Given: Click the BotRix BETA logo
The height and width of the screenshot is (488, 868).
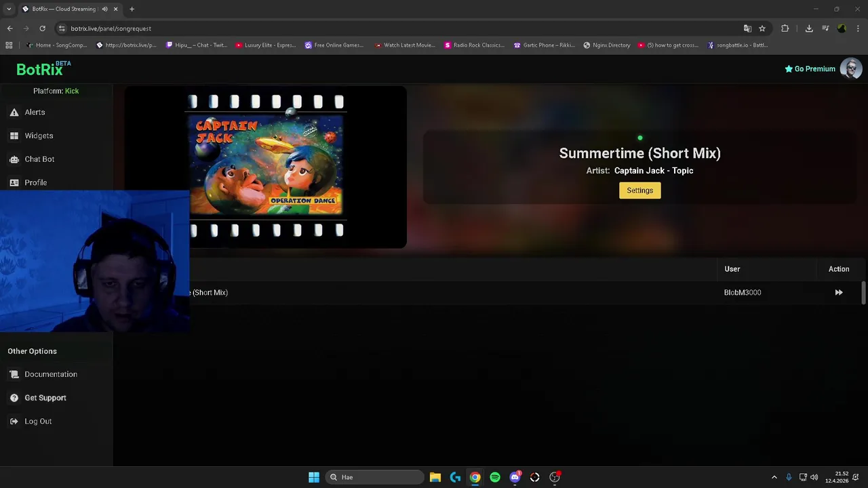Looking at the screenshot, I should click(x=43, y=68).
